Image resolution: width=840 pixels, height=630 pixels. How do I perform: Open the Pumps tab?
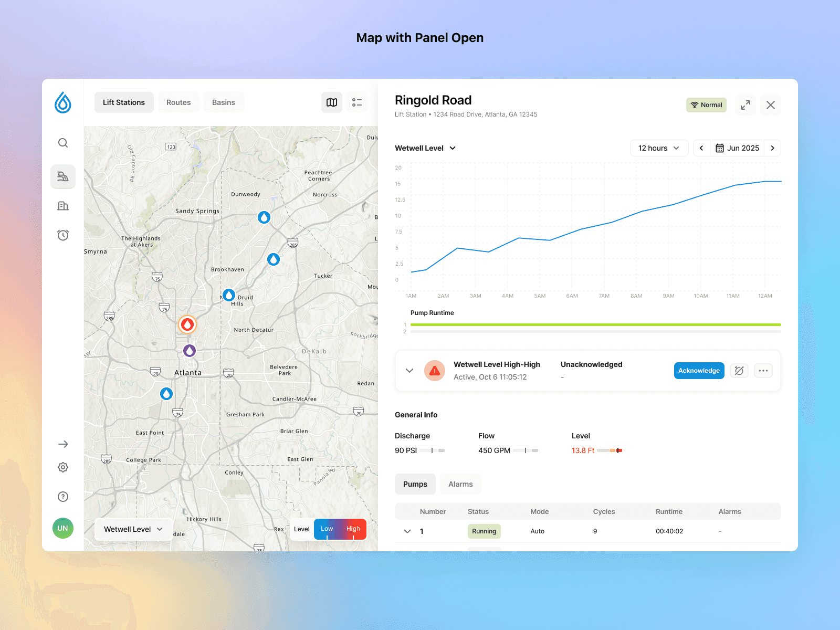pos(415,484)
